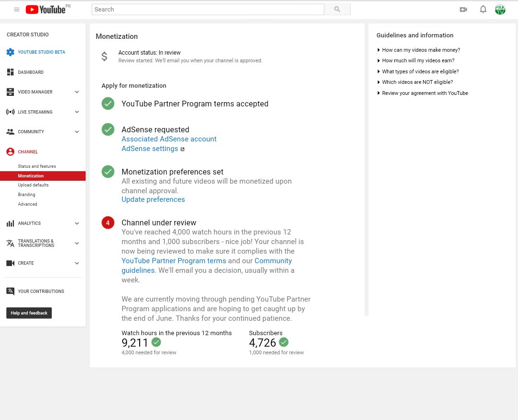518x420 pixels.
Task: Click the Community people icon
Action: [10, 132]
